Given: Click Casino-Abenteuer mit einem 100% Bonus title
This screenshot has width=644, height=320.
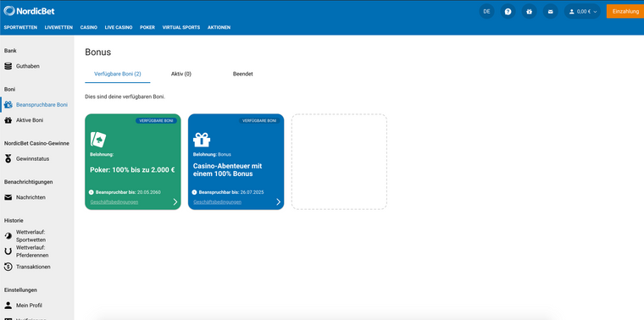Looking at the screenshot, I should tap(228, 170).
